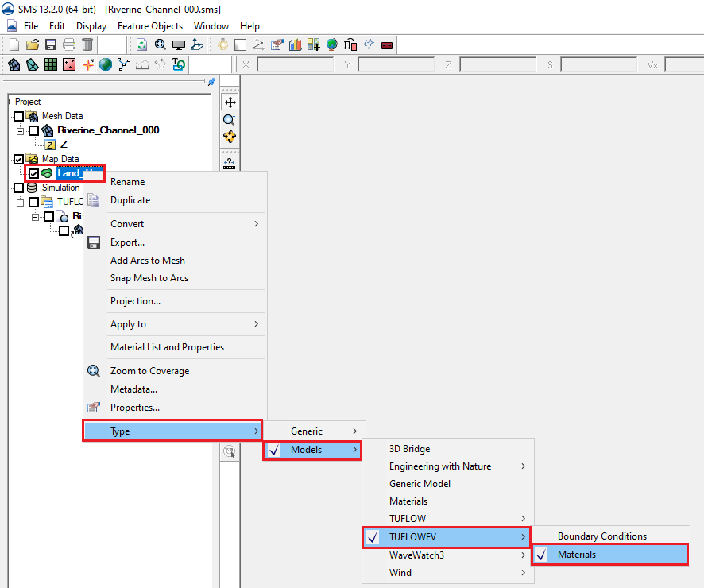Open the Feature Objects menu
The height and width of the screenshot is (588, 704).
click(150, 26)
